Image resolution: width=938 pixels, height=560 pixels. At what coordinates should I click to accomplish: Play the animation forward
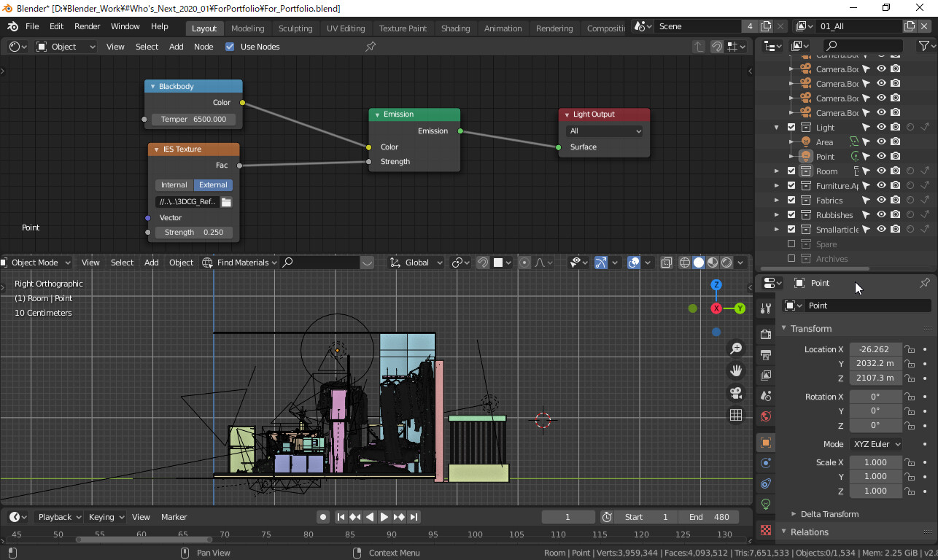point(384,517)
